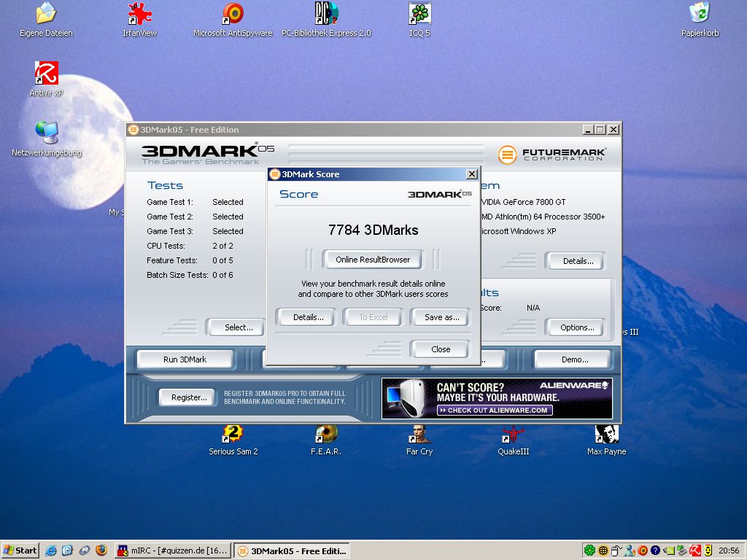Click Save as button in Score dialog
This screenshot has width=747, height=560.
[x=441, y=317]
